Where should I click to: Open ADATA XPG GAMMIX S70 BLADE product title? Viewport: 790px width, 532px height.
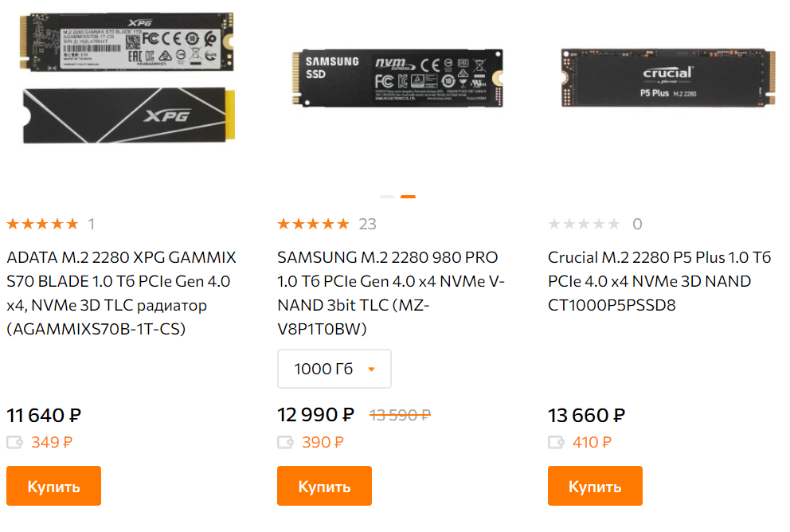click(121, 293)
